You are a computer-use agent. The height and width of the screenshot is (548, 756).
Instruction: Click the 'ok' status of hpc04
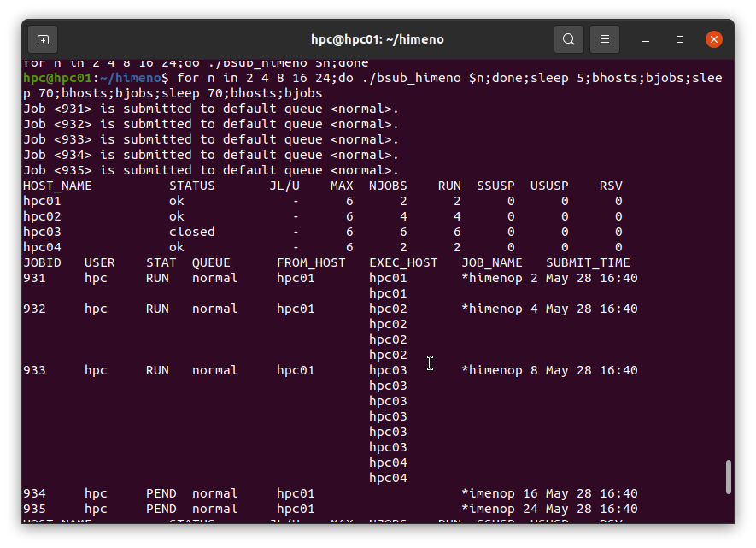pos(177,247)
